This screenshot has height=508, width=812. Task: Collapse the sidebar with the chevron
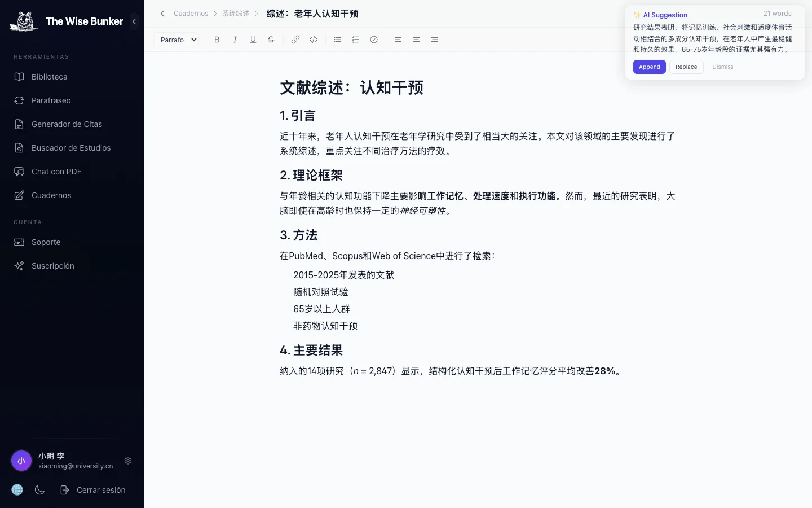pos(134,21)
